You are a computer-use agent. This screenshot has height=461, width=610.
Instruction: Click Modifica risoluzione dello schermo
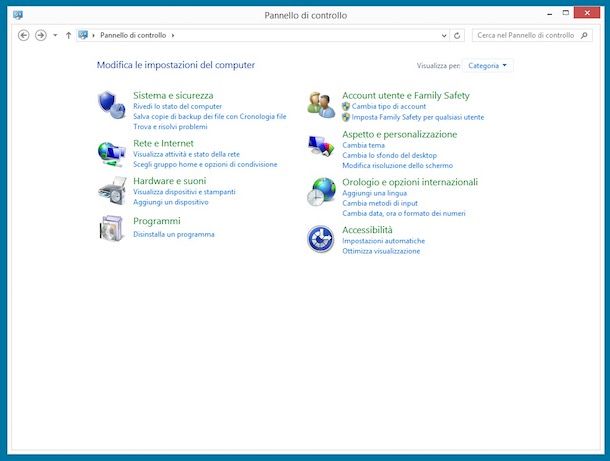[398, 165]
